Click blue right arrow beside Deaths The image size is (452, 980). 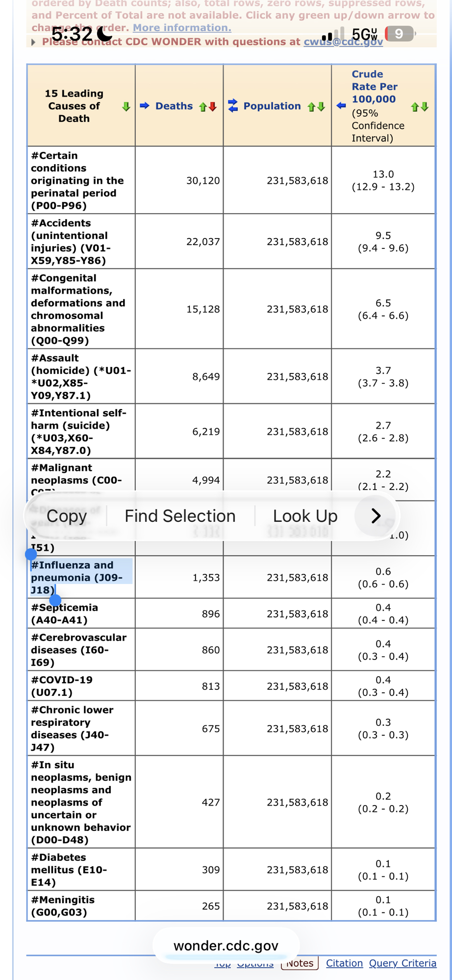point(145,106)
